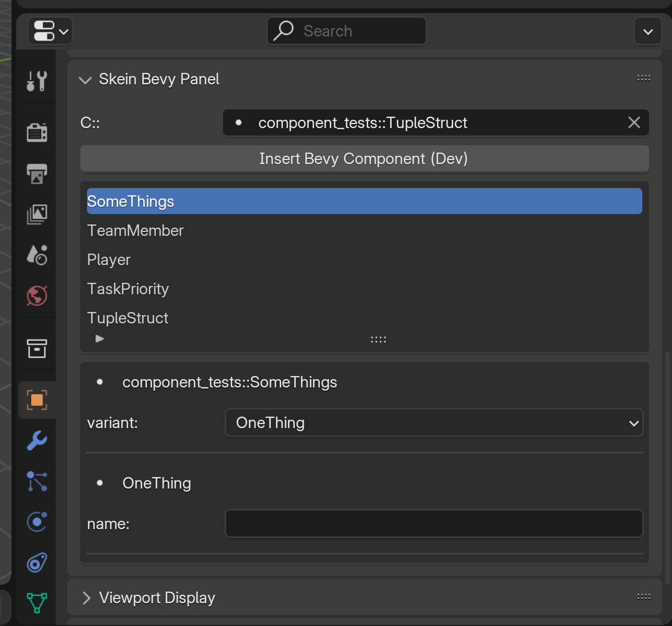Select SomeThings in the component list
The width and height of the screenshot is (672, 626).
pyautogui.click(x=365, y=202)
